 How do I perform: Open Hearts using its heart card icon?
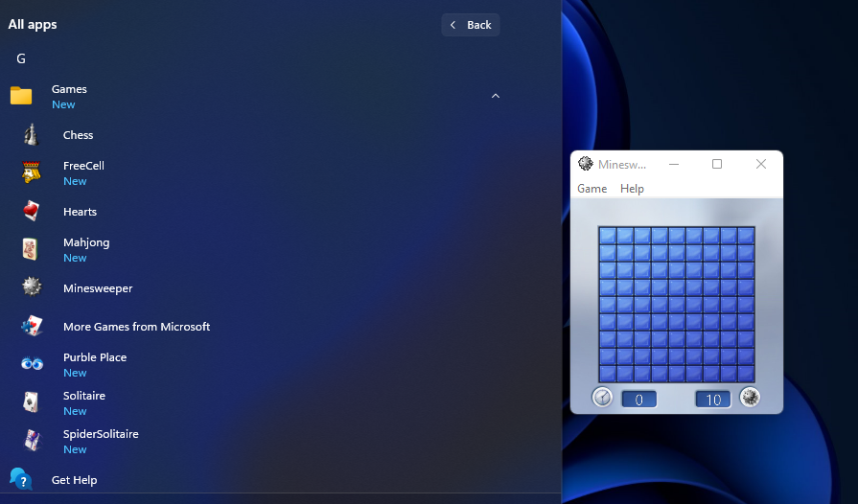(x=32, y=211)
